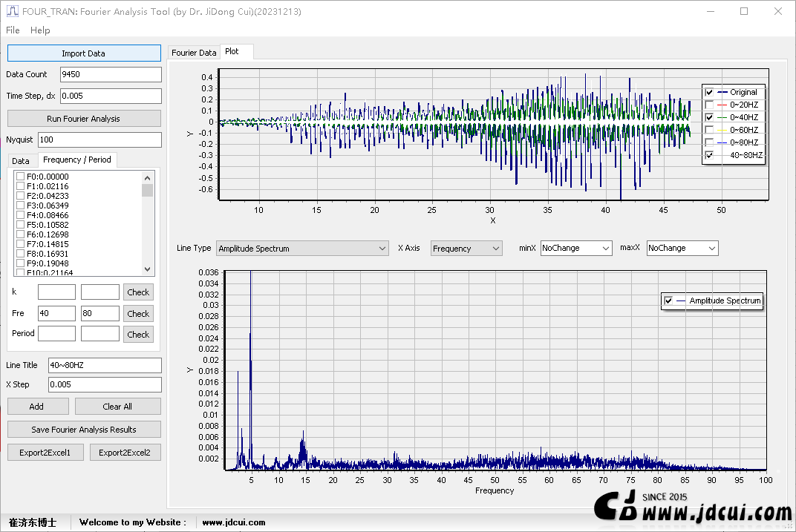Switch to the Fourier Data tab
Screen dimensions: 796x532
pos(194,53)
